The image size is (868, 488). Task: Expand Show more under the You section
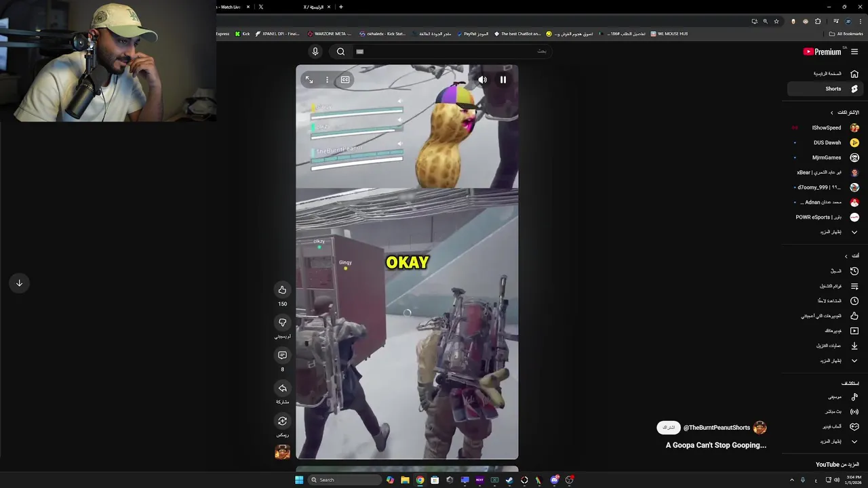pos(825,361)
